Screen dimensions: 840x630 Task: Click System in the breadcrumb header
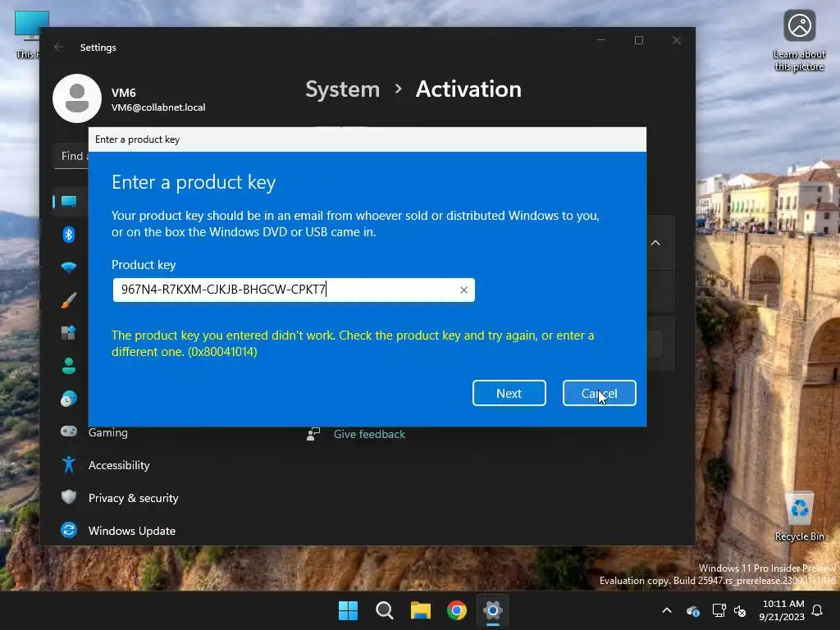click(342, 89)
